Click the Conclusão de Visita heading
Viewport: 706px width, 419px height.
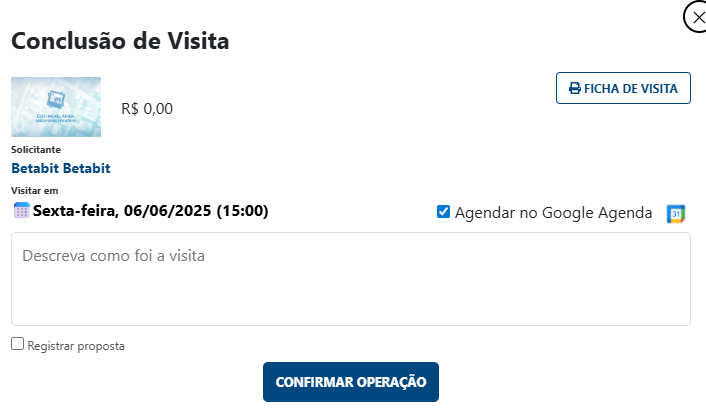[x=120, y=41]
